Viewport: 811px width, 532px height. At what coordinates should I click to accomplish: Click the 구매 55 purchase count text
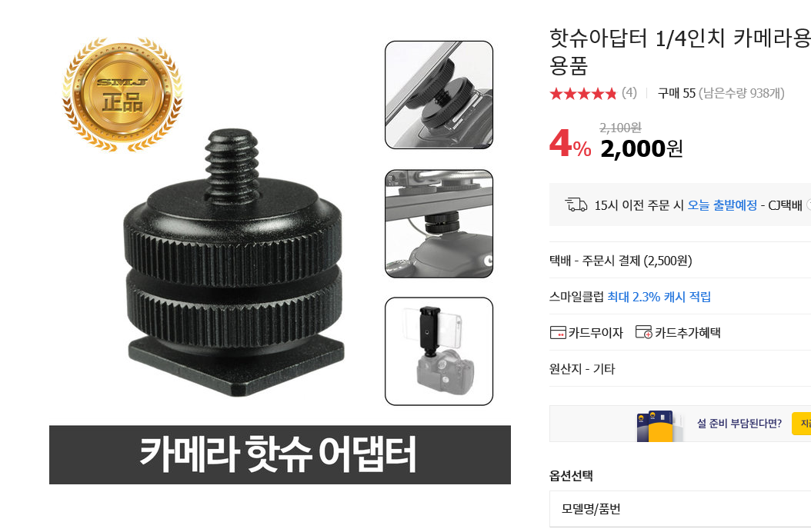coord(676,93)
